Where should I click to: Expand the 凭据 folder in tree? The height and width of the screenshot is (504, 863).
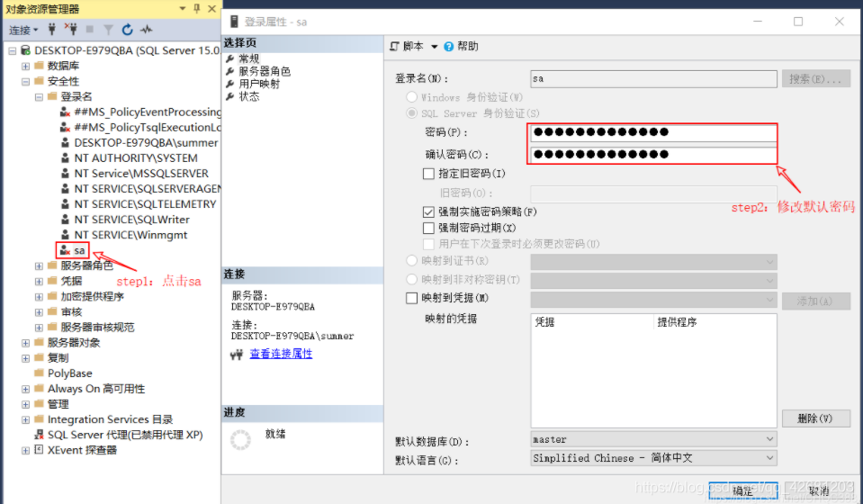coord(39,282)
